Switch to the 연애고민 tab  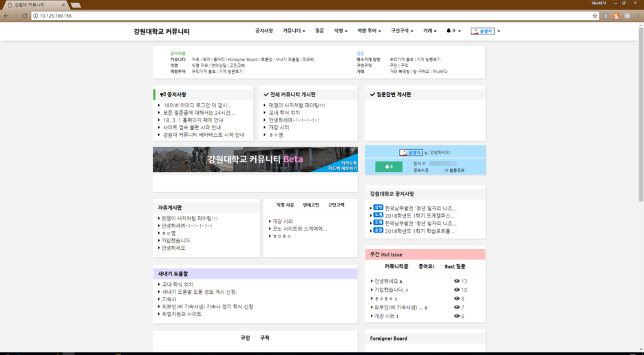pos(311,205)
